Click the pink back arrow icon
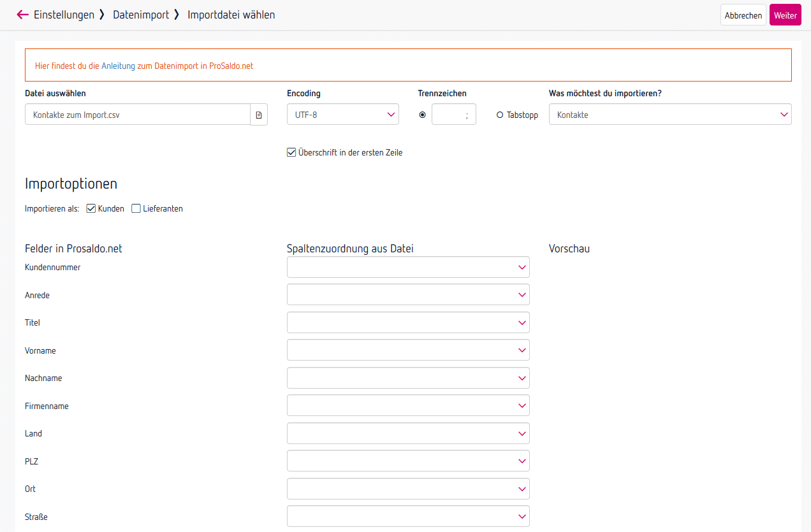Image resolution: width=811 pixels, height=532 pixels. [x=23, y=15]
